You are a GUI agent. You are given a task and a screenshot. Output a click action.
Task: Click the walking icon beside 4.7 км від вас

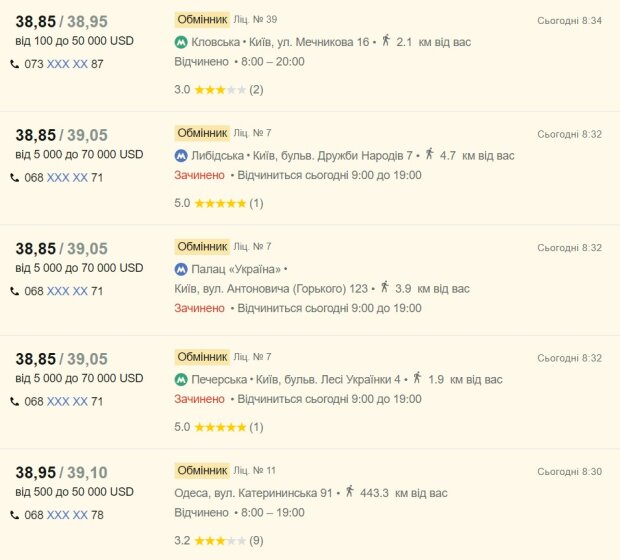point(429,154)
